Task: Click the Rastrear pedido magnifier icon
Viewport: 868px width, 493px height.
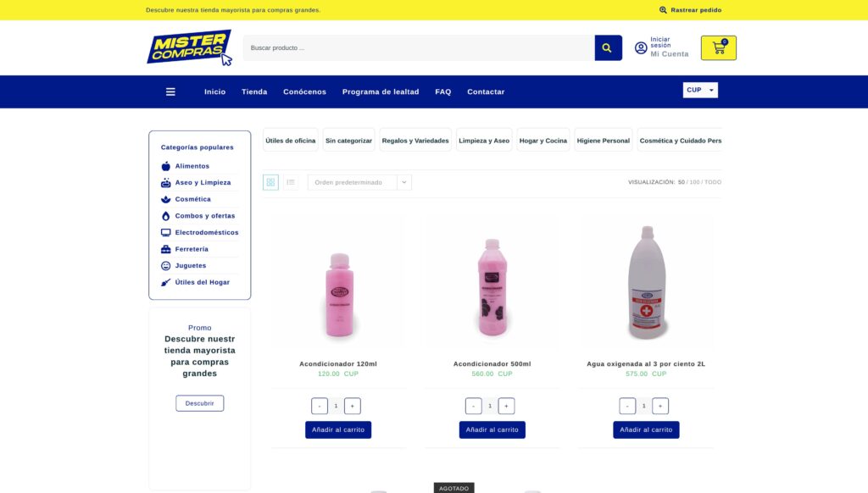Action: (663, 10)
